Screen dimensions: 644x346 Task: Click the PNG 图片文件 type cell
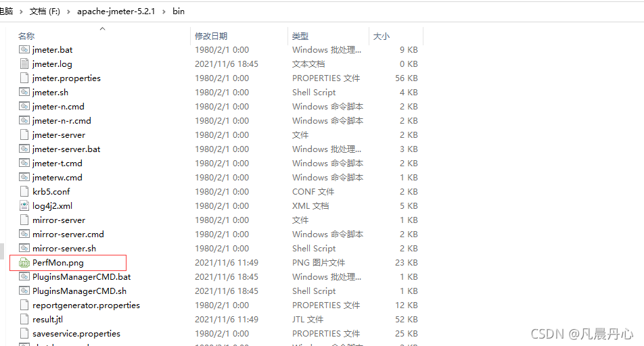click(x=319, y=263)
